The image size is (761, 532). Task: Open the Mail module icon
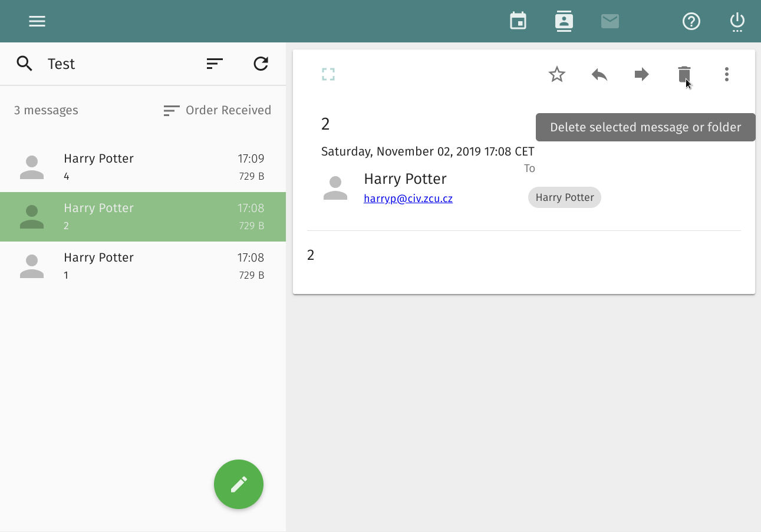[x=610, y=21]
